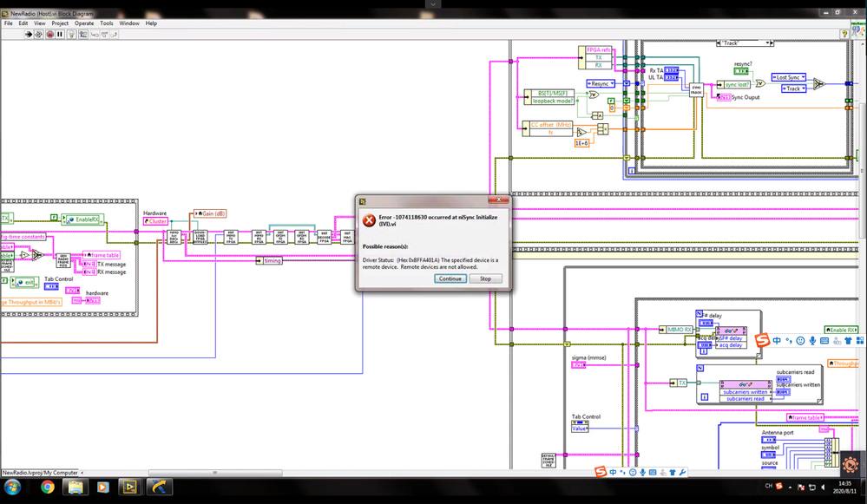Open the File menu
The height and width of the screenshot is (504, 867).
[9, 23]
